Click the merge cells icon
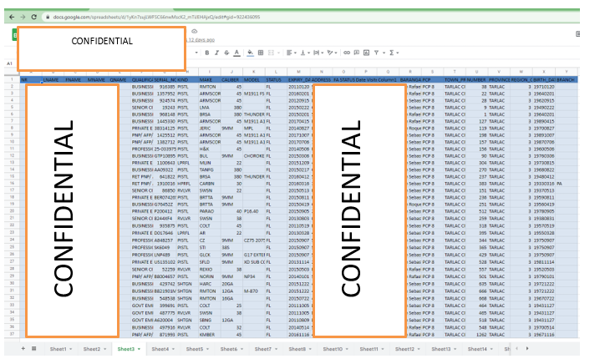 pyautogui.click(x=271, y=53)
